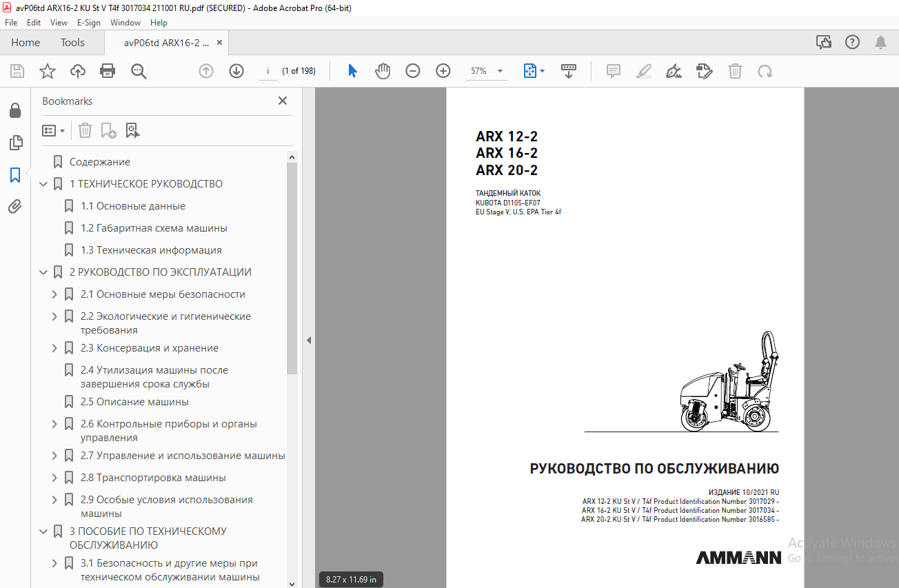The image size is (899, 588).
Task: Open the security lock panel
Action: click(15, 111)
